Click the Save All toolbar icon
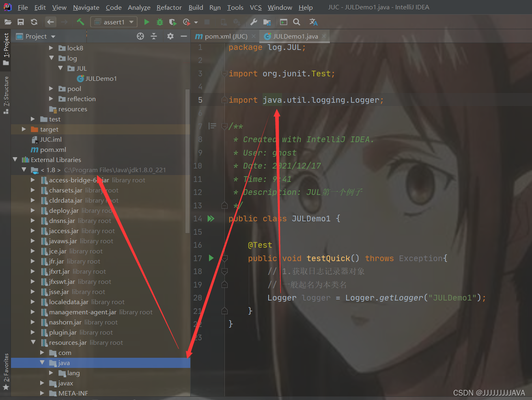 [21, 22]
